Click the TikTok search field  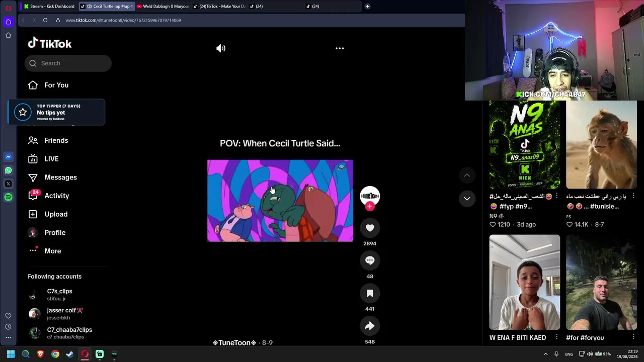(68, 63)
